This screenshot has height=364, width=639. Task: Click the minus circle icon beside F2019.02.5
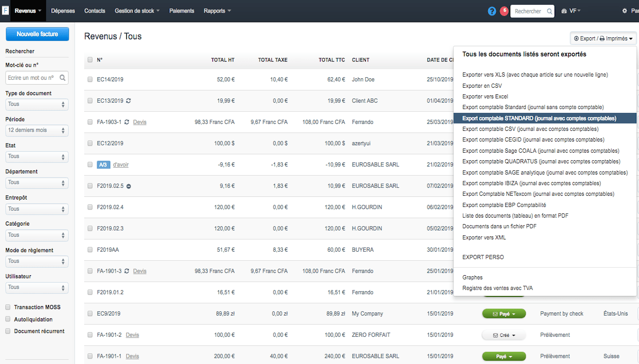129,186
